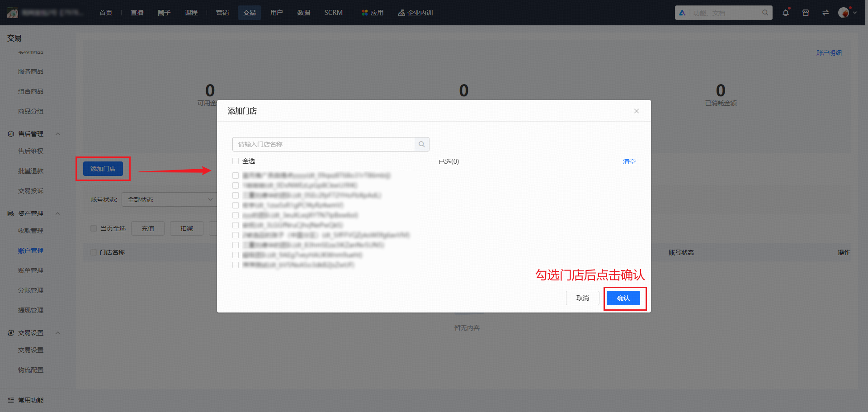Click the search magnifier in top search box
The width and height of the screenshot is (868, 412).
765,13
